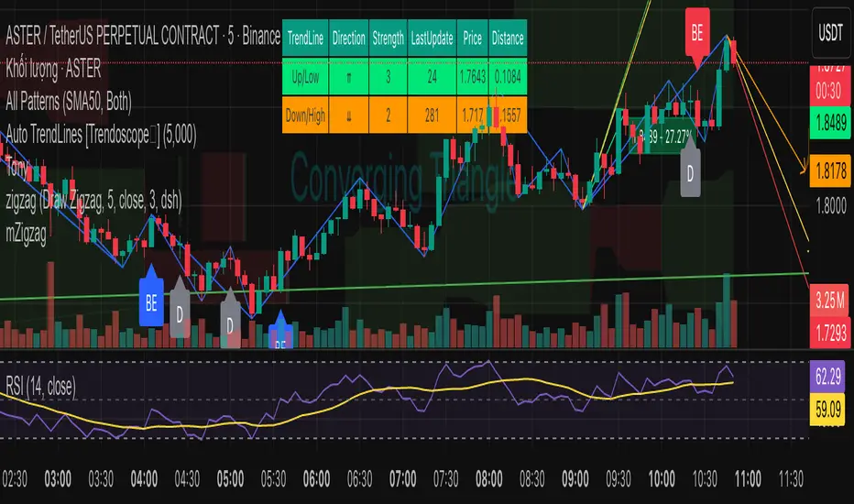Click the TrendLine table header

[305, 38]
